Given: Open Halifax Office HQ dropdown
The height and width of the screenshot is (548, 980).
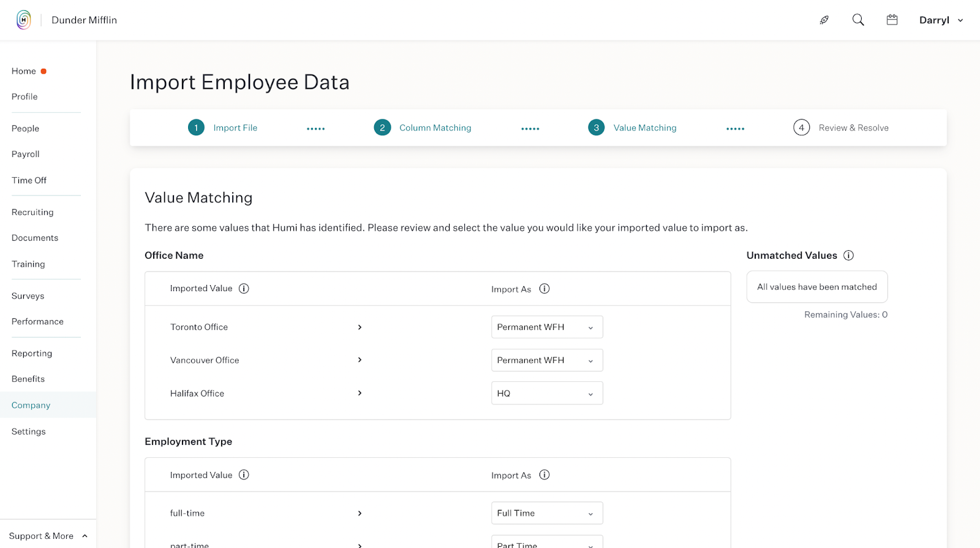Looking at the screenshot, I should (547, 394).
